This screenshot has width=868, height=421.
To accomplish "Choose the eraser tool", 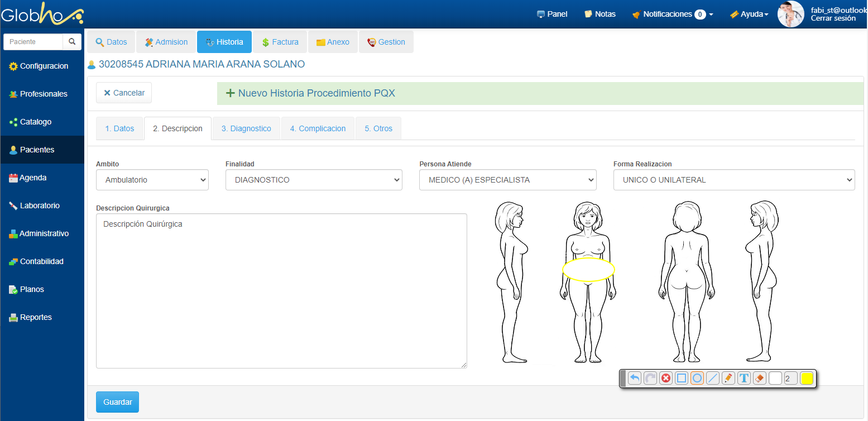I will [759, 379].
